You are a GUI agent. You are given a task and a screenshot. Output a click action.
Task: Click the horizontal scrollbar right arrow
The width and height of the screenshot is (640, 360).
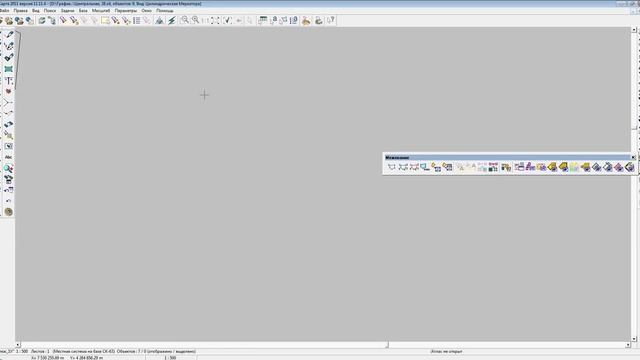coord(628,345)
